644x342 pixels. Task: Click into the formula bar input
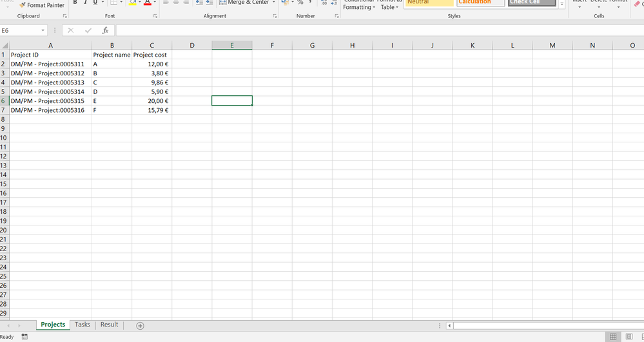pos(380,30)
